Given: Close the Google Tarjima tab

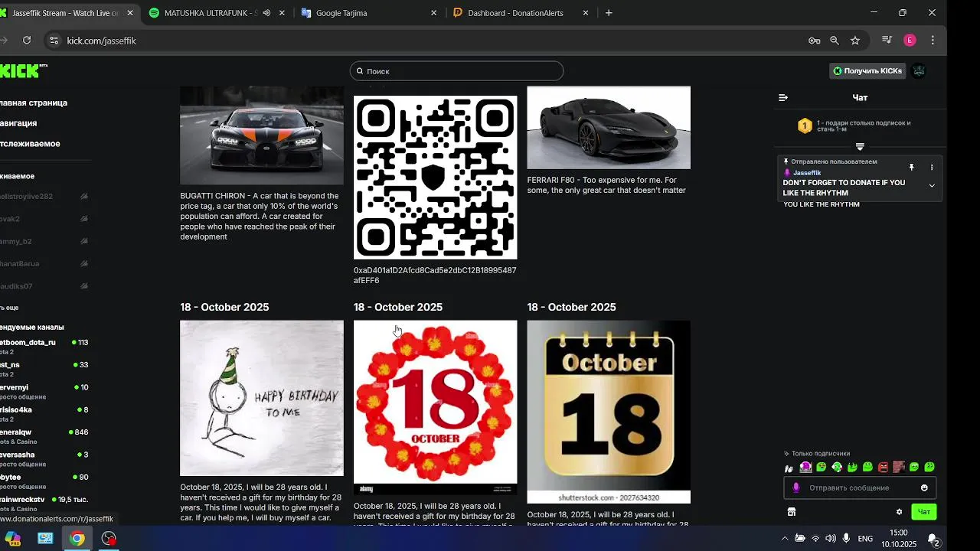Looking at the screenshot, I should [x=434, y=13].
